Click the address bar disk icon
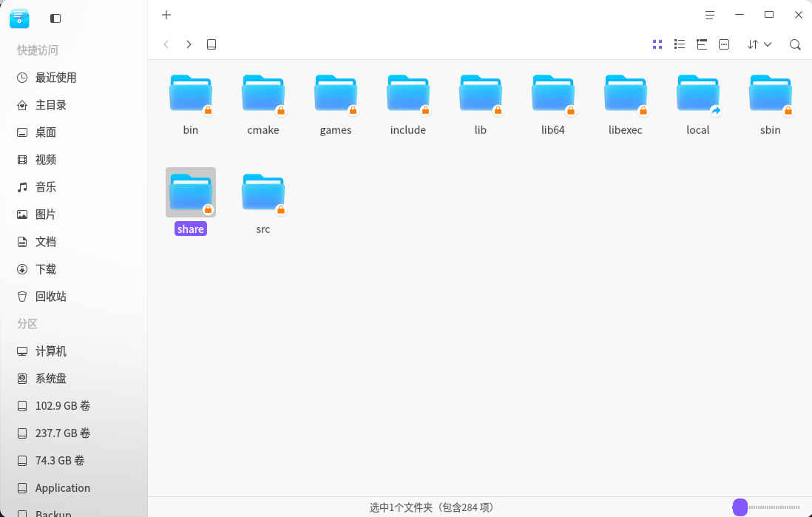The height and width of the screenshot is (517, 812). 212,44
